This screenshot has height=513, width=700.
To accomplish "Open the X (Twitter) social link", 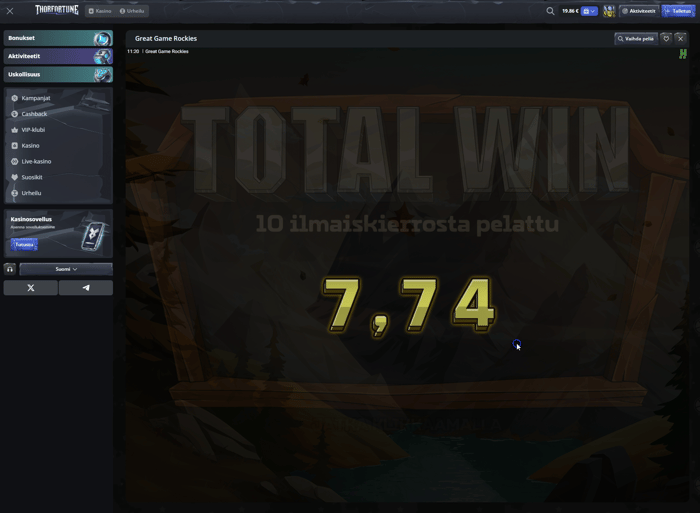I will pyautogui.click(x=30, y=288).
